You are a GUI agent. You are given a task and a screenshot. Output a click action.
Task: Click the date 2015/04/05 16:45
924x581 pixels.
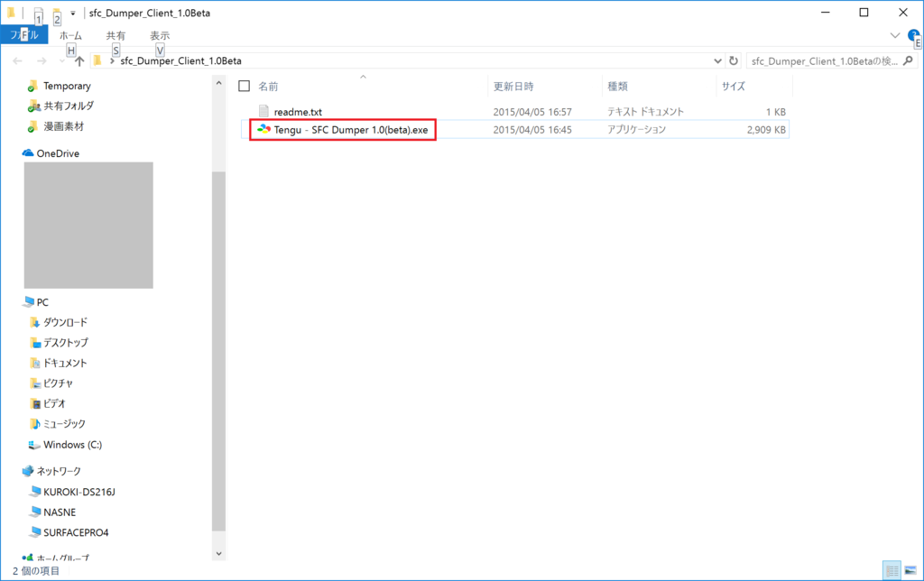(x=532, y=130)
